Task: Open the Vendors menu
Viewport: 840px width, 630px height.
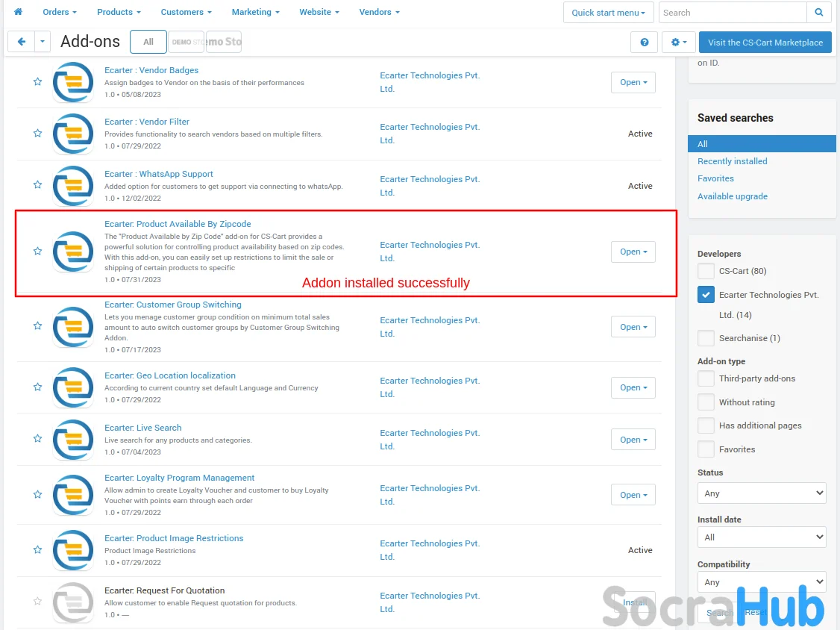Action: (x=379, y=12)
